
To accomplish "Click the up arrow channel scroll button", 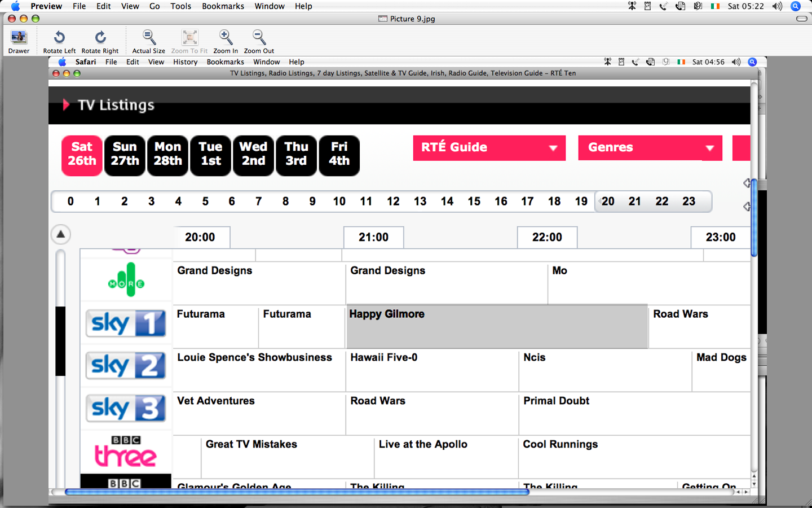I will pyautogui.click(x=61, y=234).
